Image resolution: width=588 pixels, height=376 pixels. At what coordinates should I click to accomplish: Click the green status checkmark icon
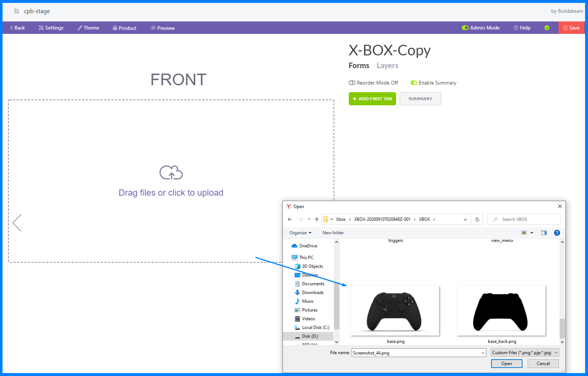click(547, 28)
